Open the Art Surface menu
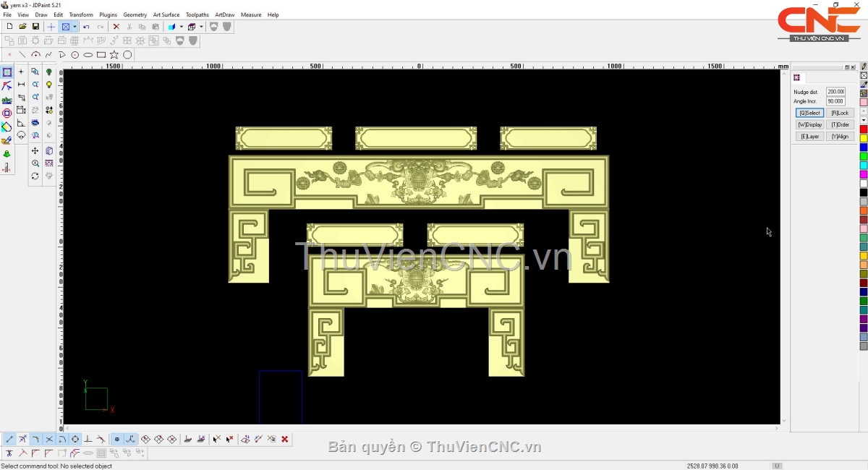 [x=166, y=14]
